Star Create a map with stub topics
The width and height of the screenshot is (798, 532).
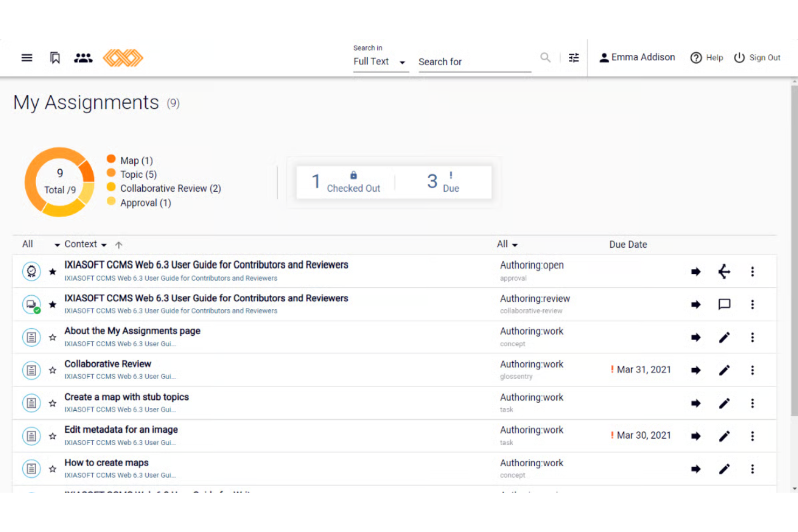point(52,403)
